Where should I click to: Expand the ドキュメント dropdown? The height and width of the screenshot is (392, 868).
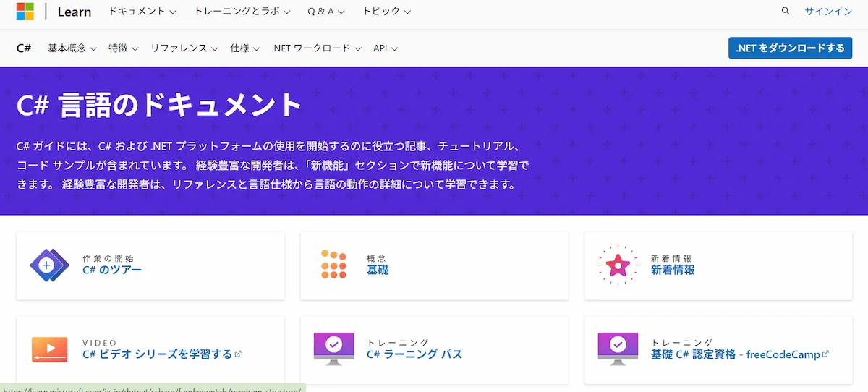tap(142, 12)
